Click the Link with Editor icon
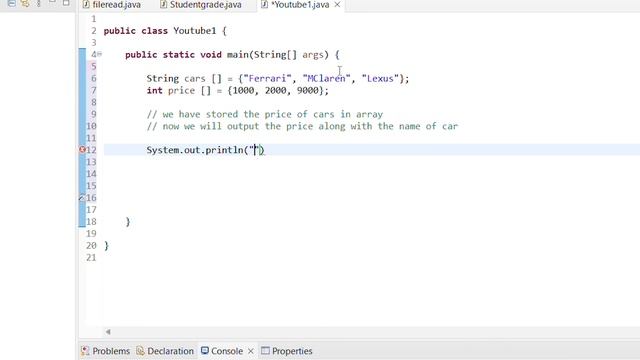The width and height of the screenshot is (640, 360). (25, 3)
